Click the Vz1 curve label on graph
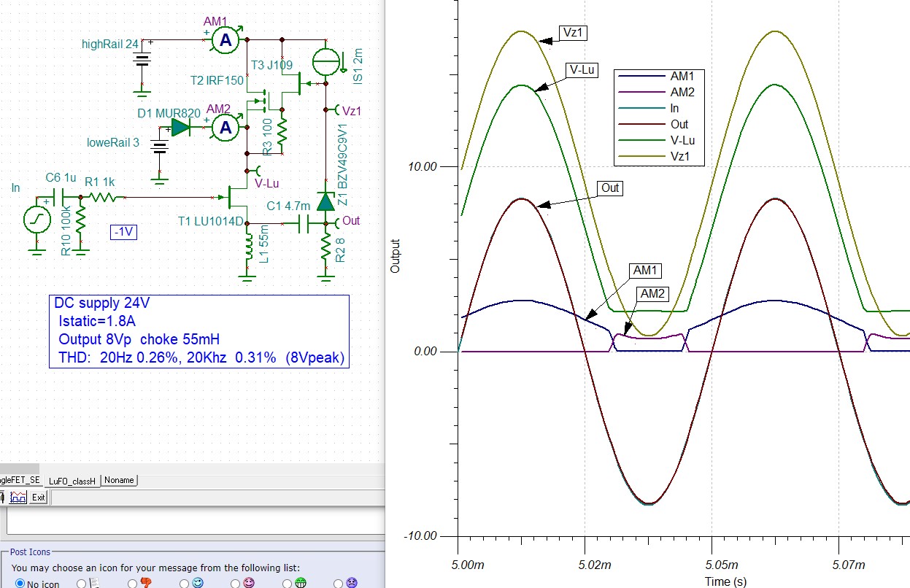 573,33
